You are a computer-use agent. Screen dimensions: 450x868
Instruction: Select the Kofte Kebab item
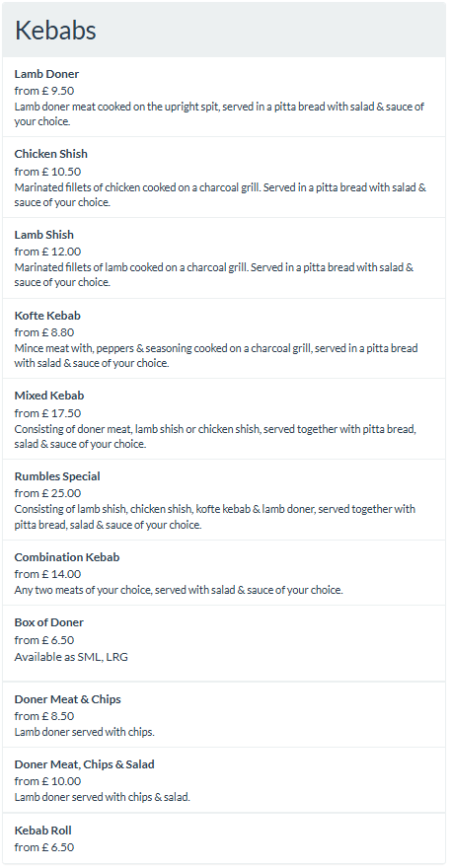[224, 338]
